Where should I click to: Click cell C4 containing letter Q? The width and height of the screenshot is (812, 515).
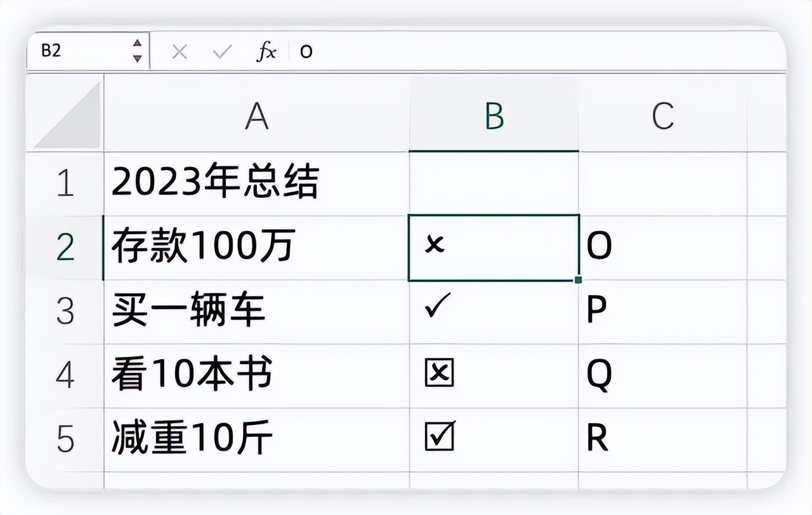[x=662, y=376]
